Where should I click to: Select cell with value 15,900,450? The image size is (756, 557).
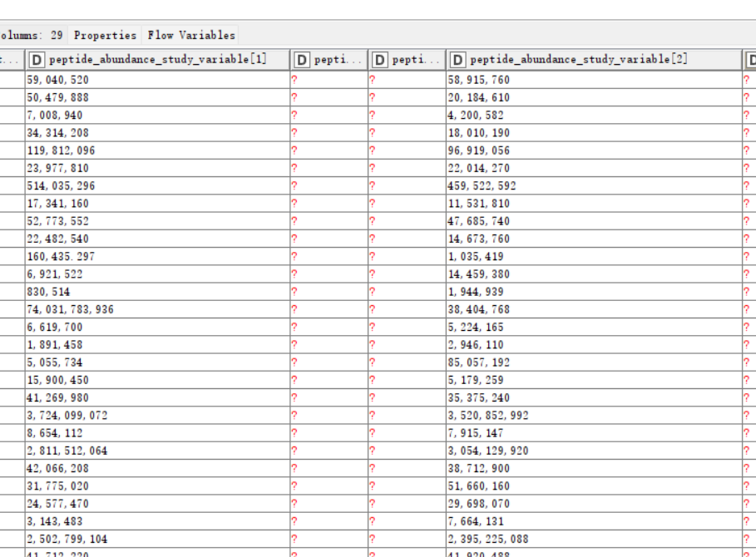[158, 380]
